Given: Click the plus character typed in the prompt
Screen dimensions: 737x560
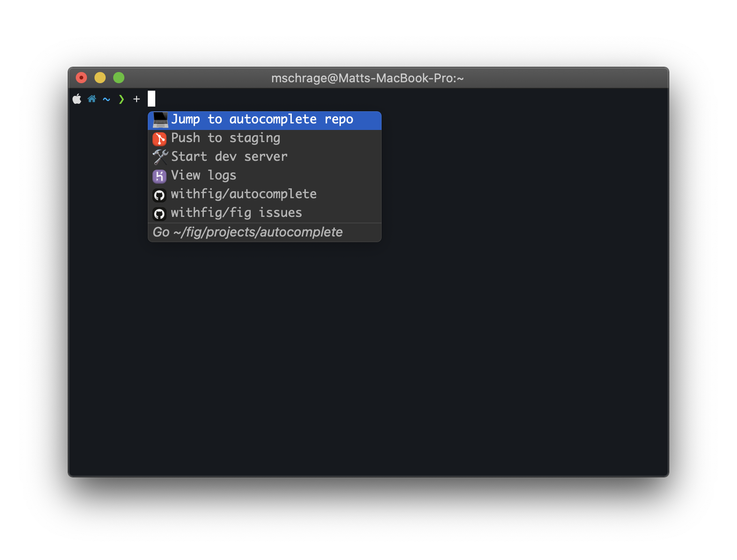Looking at the screenshot, I should (x=137, y=99).
